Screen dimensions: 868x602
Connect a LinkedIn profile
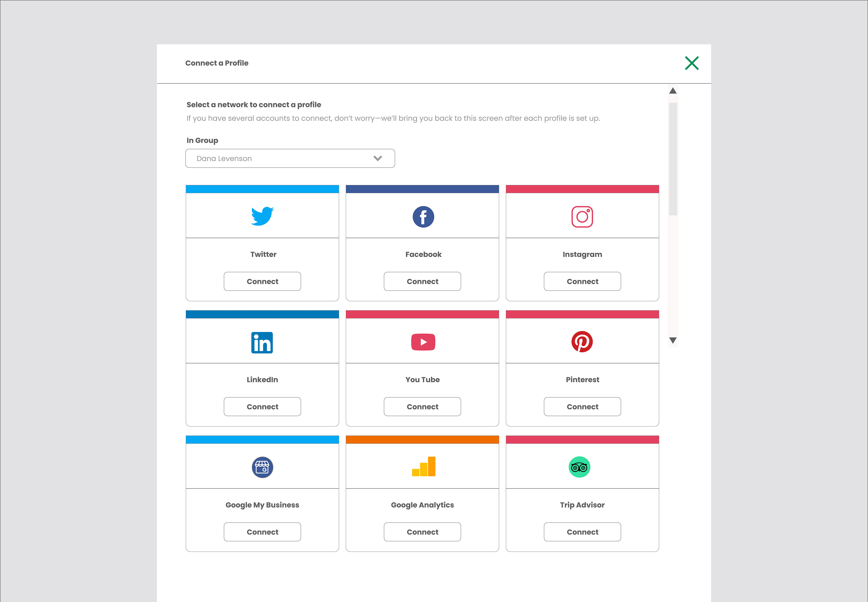[262, 407]
